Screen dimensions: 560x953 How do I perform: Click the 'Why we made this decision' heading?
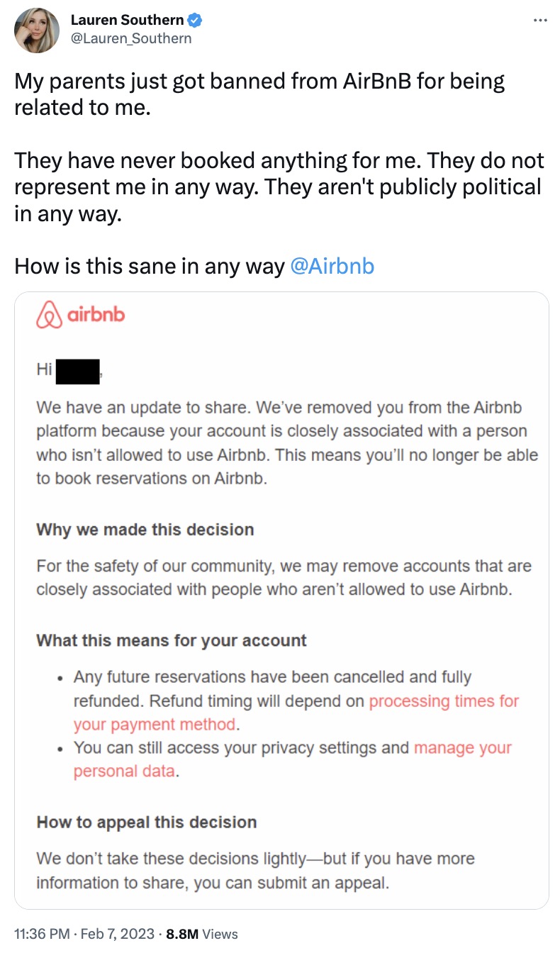[x=145, y=529]
